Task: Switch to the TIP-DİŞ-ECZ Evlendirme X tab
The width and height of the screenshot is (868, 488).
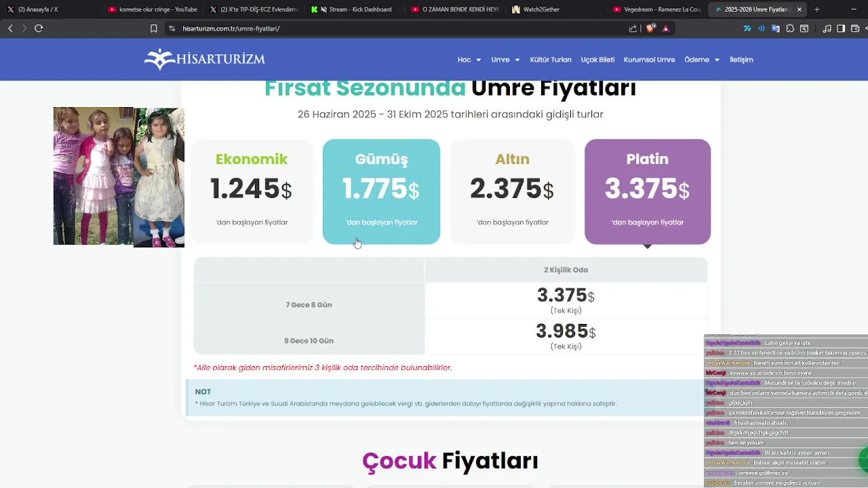Action: pos(254,9)
